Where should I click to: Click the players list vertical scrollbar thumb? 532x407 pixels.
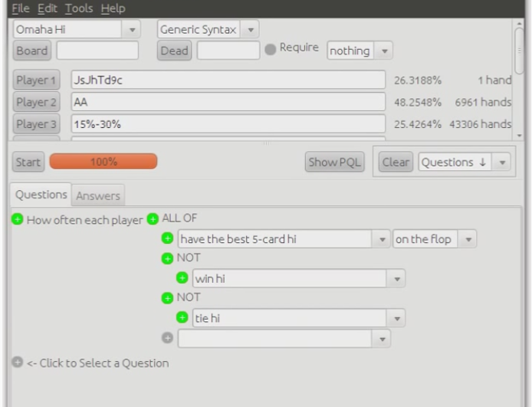(519, 51)
